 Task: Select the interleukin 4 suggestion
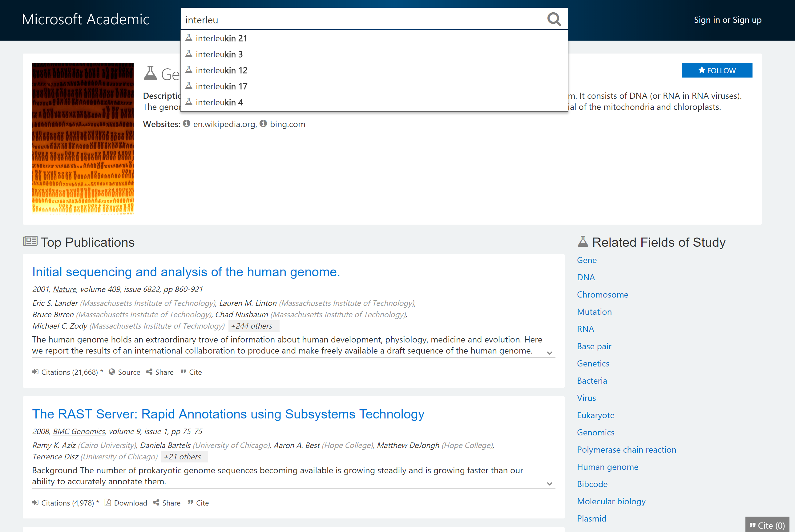(x=219, y=102)
